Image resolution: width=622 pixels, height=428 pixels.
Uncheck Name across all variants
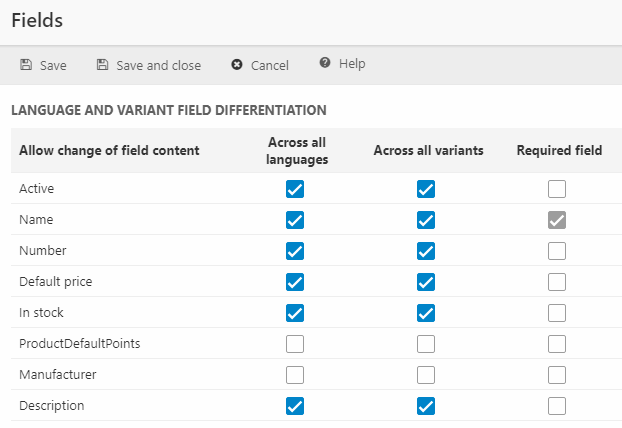coord(426,220)
